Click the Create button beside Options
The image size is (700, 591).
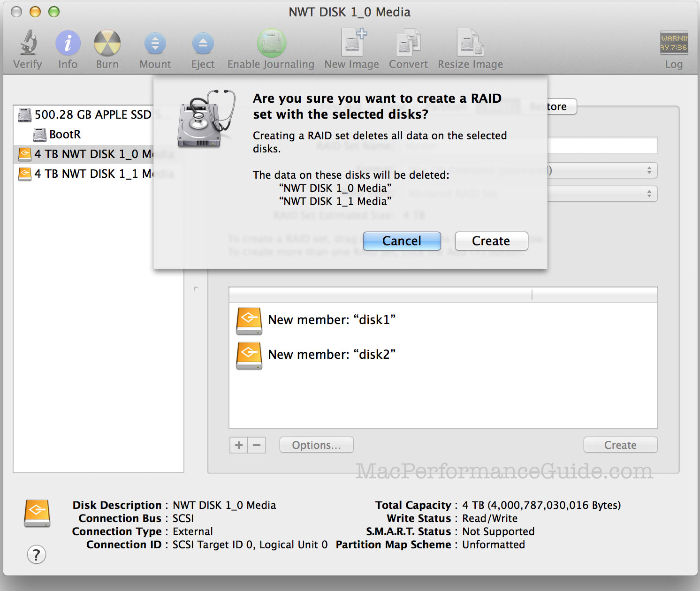click(x=620, y=445)
